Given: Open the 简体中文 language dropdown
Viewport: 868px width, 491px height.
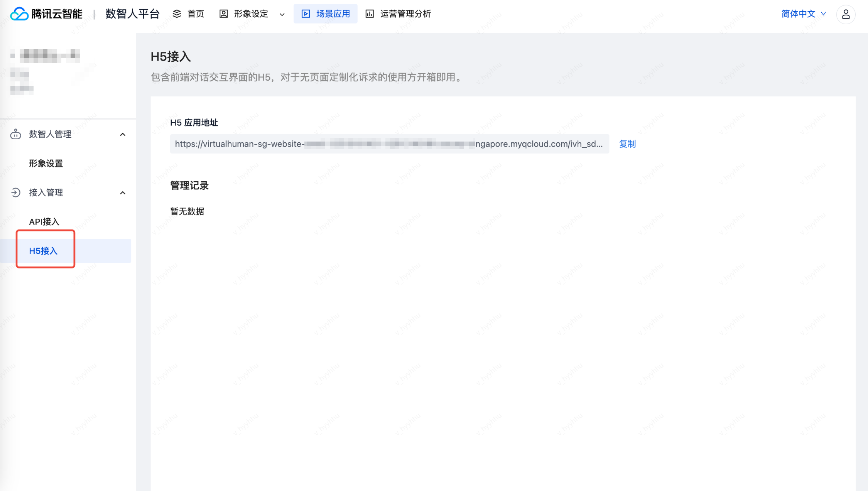Looking at the screenshot, I should [x=804, y=14].
